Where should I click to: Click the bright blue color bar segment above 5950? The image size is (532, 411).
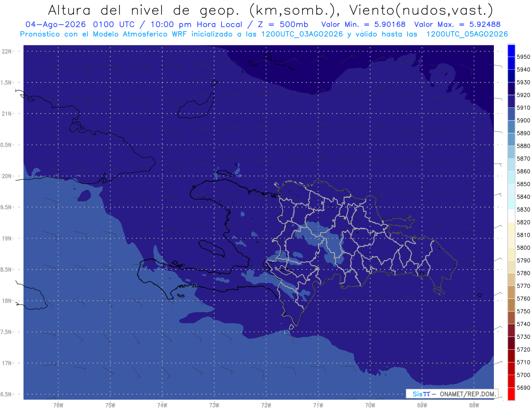511,51
